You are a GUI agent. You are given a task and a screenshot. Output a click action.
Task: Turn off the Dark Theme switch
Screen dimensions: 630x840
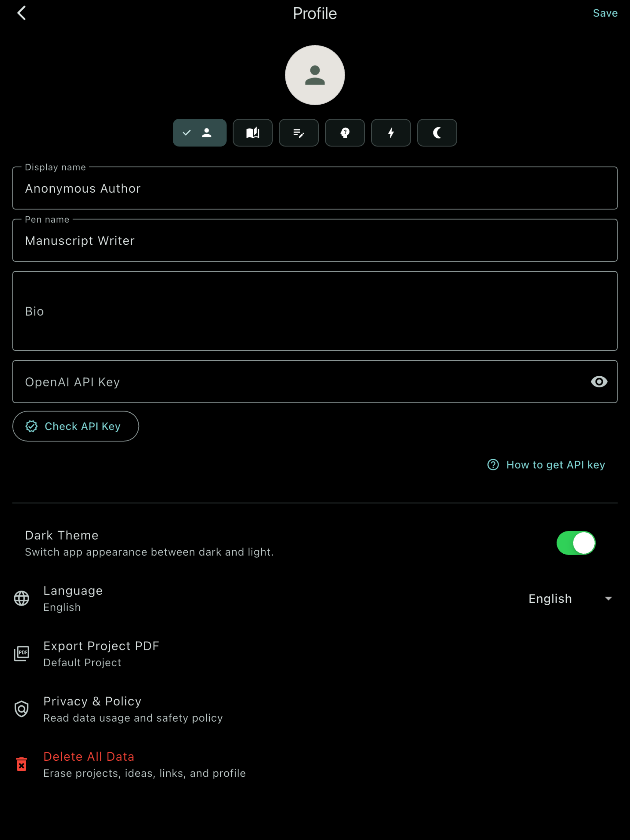tap(576, 543)
